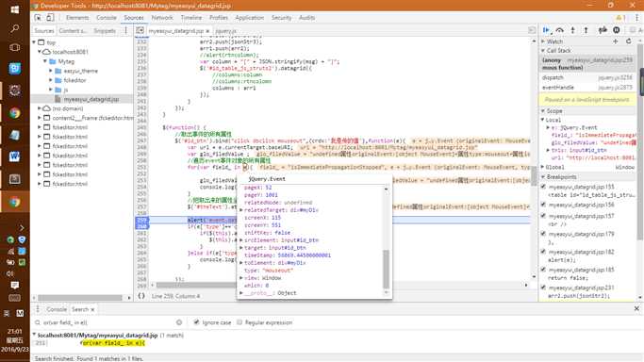Collapse the localhost:8081 node
The height and width of the screenshot is (362, 644).
coord(40,52)
